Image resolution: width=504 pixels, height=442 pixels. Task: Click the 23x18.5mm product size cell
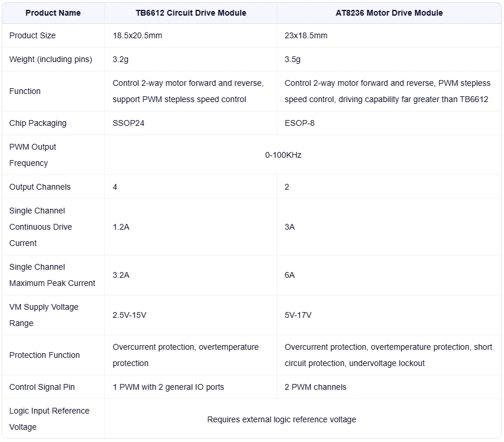pyautogui.click(x=306, y=35)
